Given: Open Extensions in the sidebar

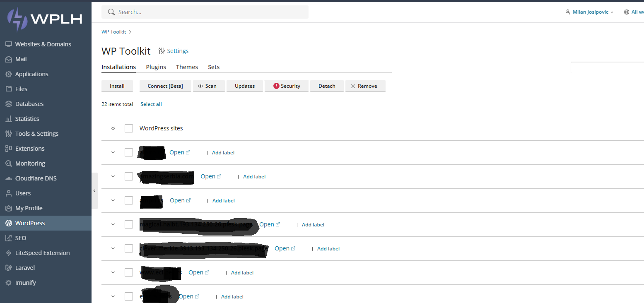Looking at the screenshot, I should click(x=46, y=149).
